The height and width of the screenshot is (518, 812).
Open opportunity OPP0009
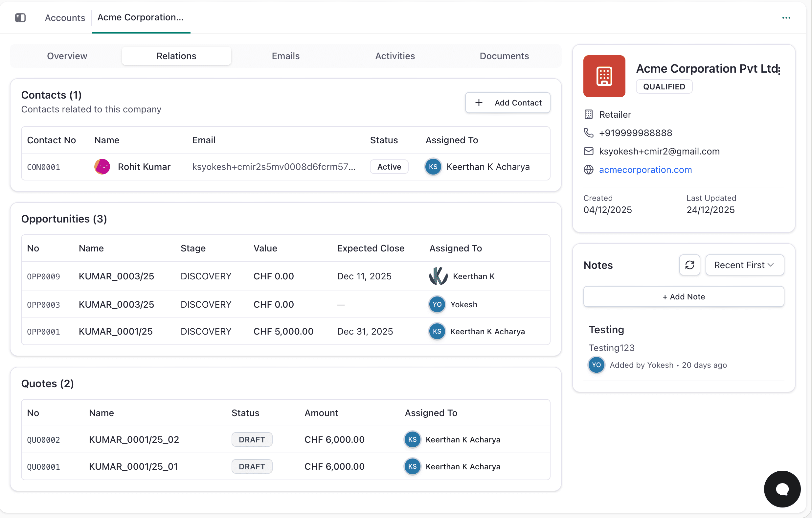click(43, 276)
